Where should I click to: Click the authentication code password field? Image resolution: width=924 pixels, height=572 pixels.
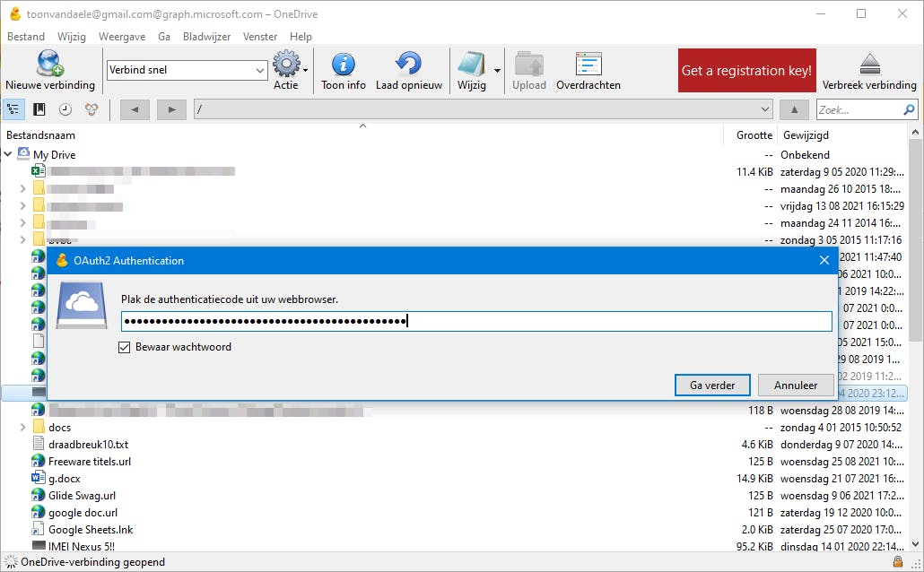pyautogui.click(x=476, y=321)
